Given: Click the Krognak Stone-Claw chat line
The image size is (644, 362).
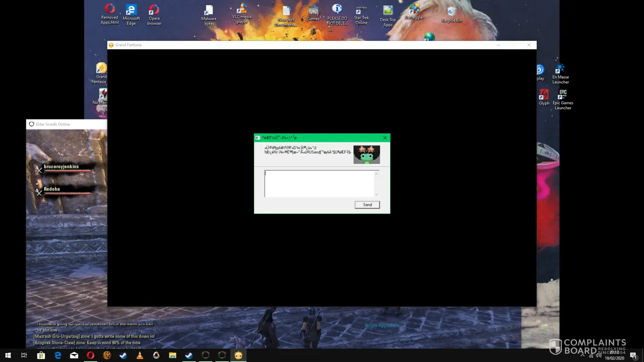Looking at the screenshot, I should coord(87,343).
